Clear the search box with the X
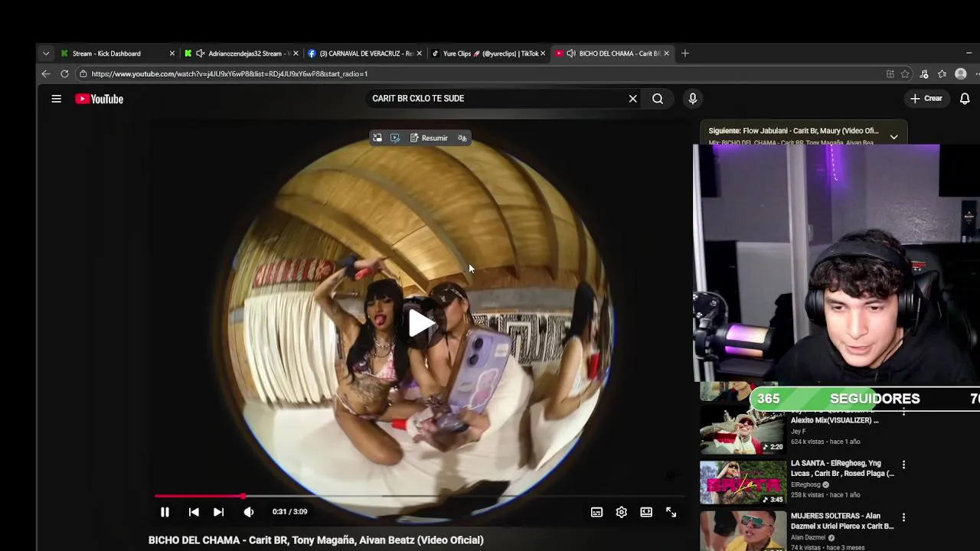The width and height of the screenshot is (980, 551). [632, 99]
